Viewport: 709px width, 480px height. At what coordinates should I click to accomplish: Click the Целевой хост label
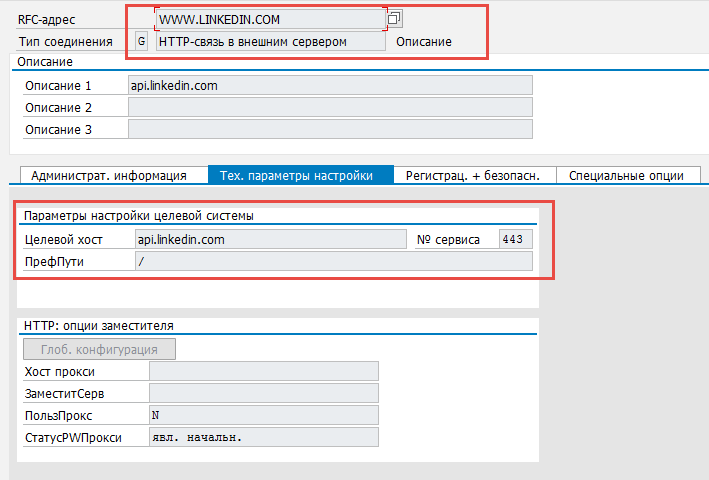coord(64,240)
